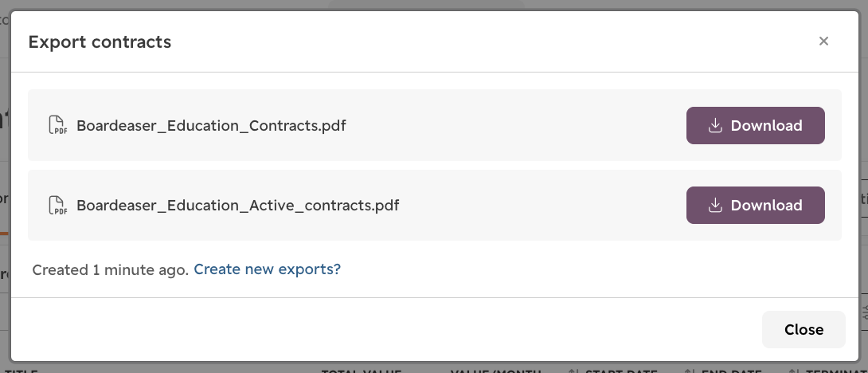Click the Close button in dialog footer

[x=803, y=329]
